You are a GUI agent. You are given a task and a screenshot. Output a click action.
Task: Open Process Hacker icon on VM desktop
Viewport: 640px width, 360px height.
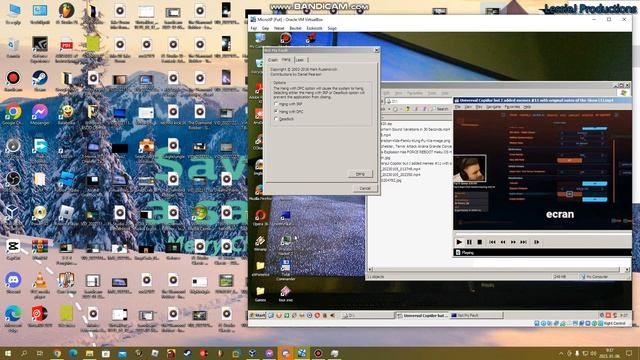pos(285,244)
